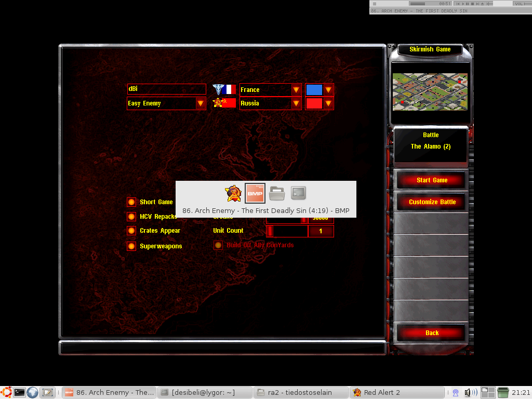Open the blue player color dropdown

(x=328, y=89)
